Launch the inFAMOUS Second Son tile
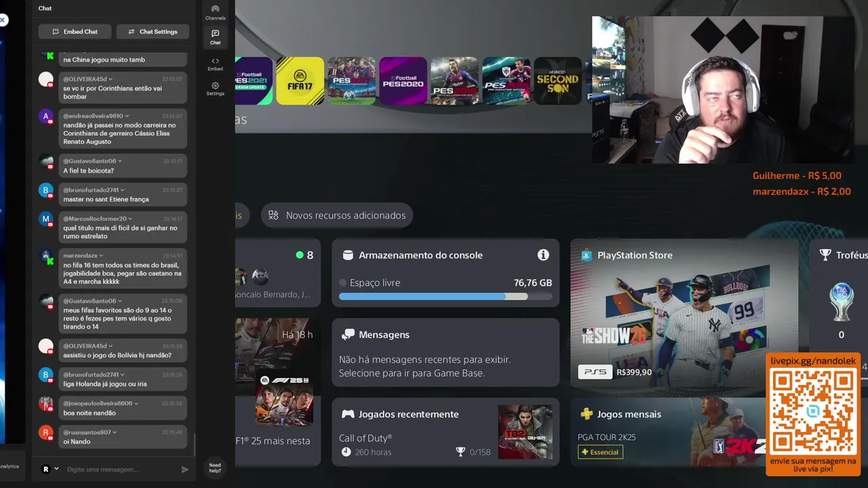 (557, 81)
